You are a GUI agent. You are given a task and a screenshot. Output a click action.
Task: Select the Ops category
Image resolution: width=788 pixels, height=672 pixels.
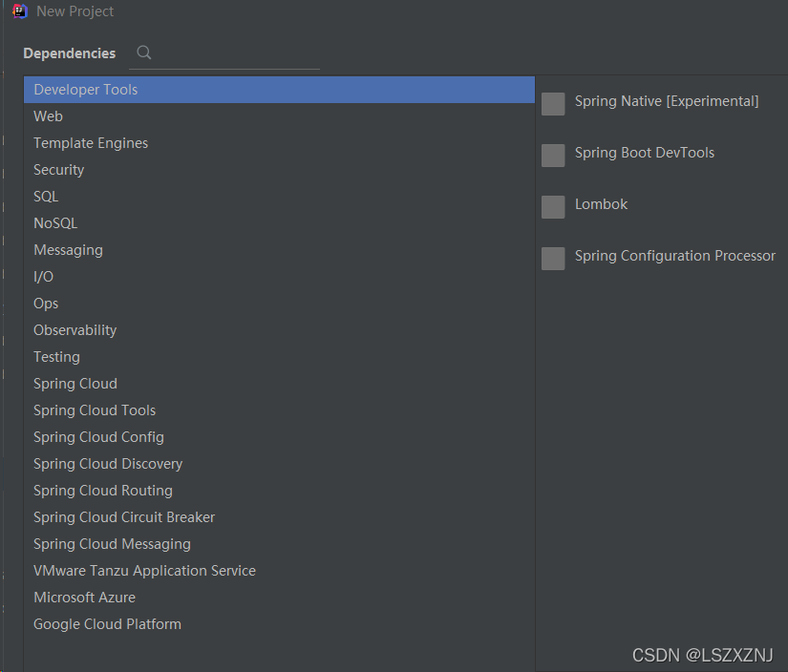(x=279, y=304)
